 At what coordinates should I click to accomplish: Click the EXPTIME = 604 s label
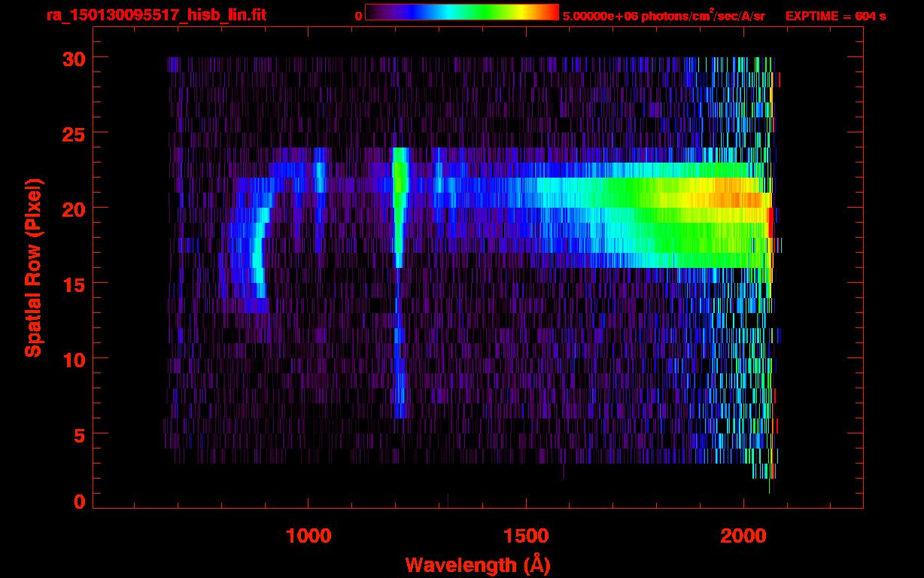(x=835, y=16)
